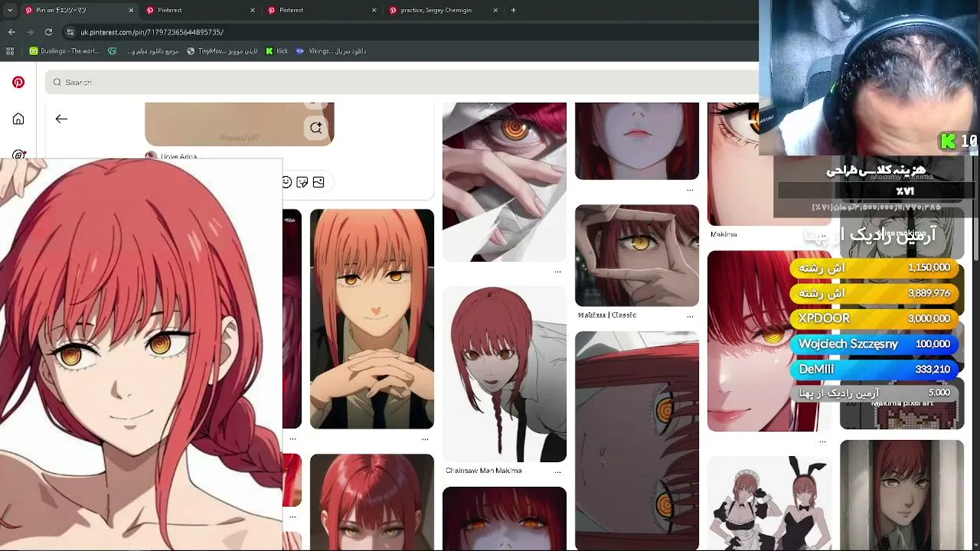980x551 pixels.
Task: Open the maid and bunny Makima pin
Action: [x=769, y=504]
